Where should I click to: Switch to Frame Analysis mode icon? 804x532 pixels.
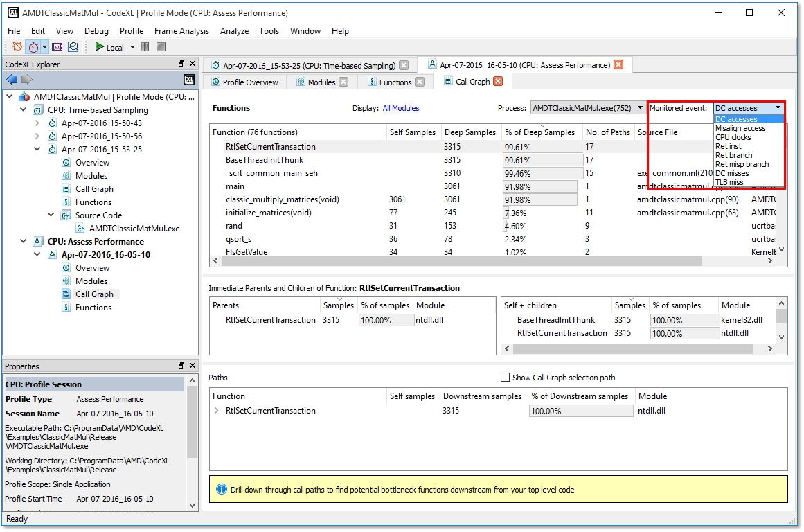pyautogui.click(x=57, y=47)
